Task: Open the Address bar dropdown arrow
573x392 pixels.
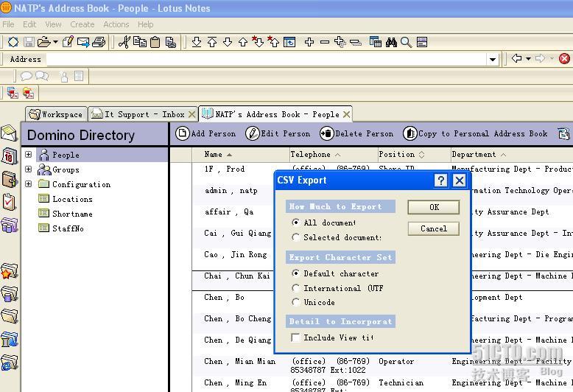Action: pyautogui.click(x=493, y=59)
